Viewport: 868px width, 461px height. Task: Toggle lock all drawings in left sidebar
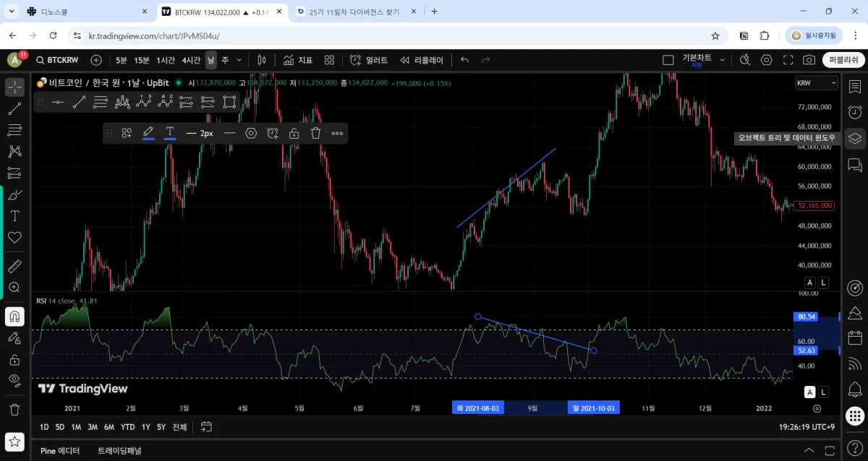click(x=14, y=359)
